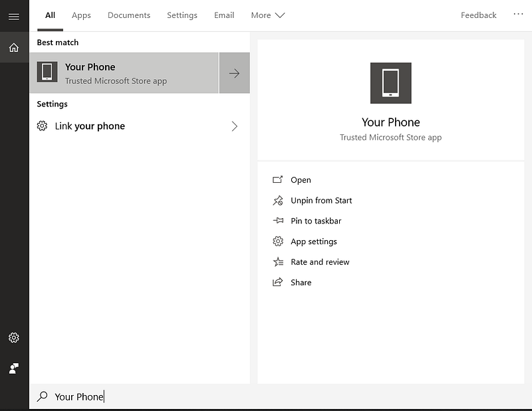Click the Share arrow icon
Viewport: 532px width, 411px height.
tap(277, 282)
